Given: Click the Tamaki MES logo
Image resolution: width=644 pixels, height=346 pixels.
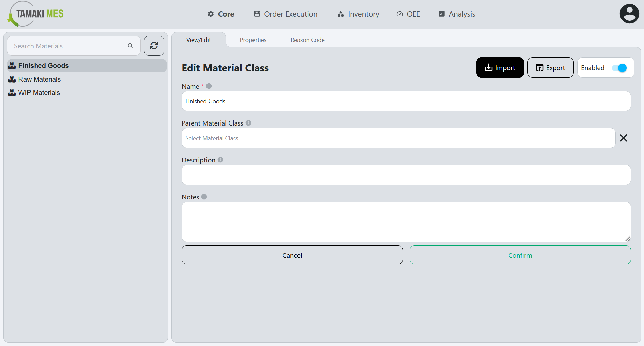Looking at the screenshot, I should pyautogui.click(x=35, y=14).
